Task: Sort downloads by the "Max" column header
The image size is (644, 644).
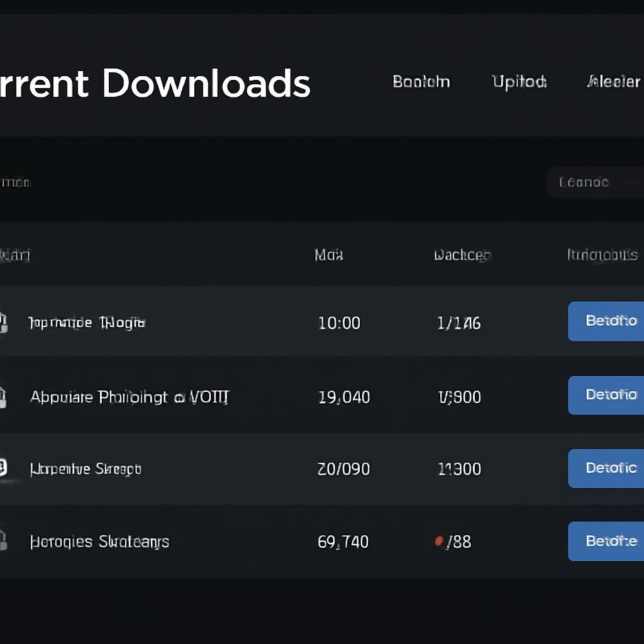Action: point(328,255)
